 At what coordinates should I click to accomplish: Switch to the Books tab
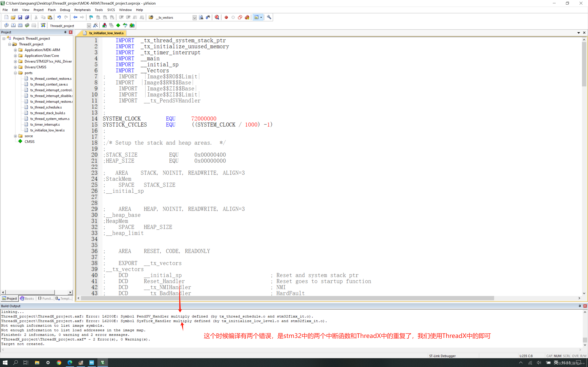pyautogui.click(x=27, y=299)
